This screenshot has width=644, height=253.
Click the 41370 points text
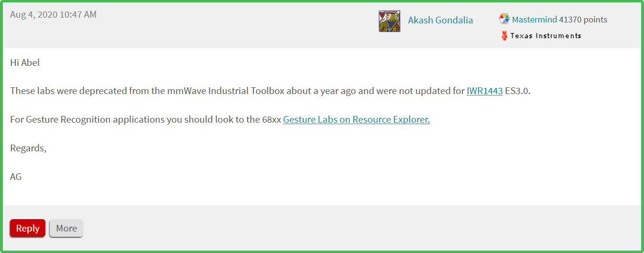(x=583, y=20)
